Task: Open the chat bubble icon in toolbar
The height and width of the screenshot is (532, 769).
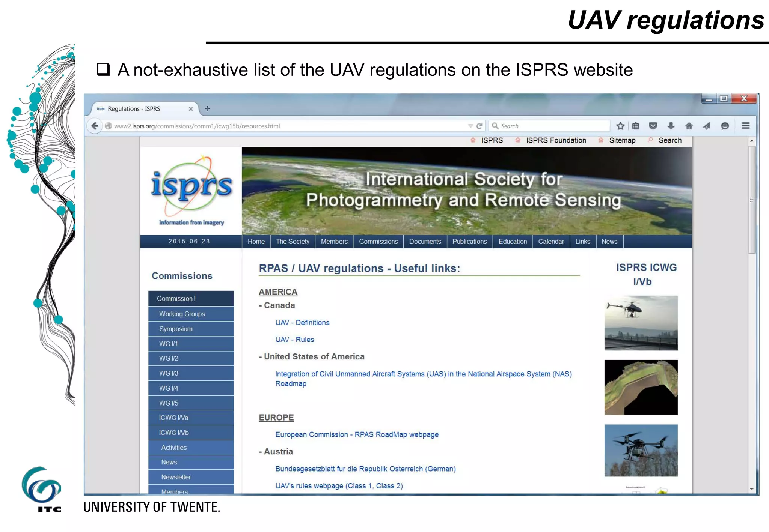Action: coord(725,126)
